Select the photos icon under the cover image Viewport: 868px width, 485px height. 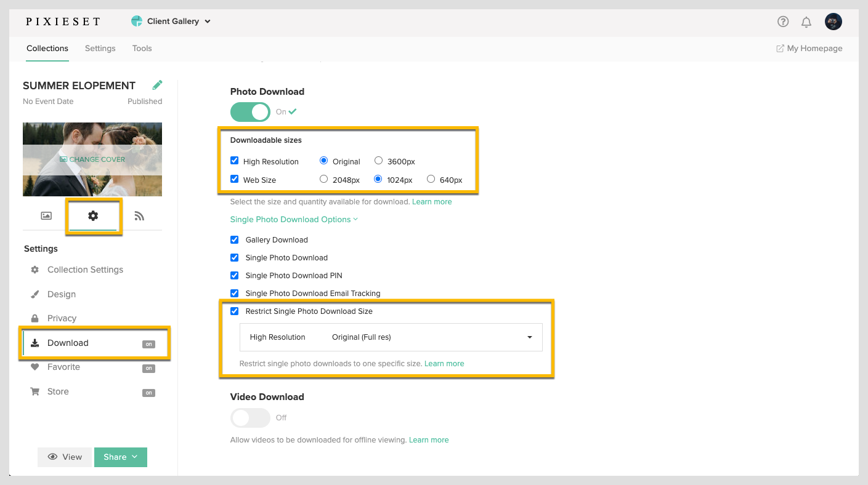point(46,216)
